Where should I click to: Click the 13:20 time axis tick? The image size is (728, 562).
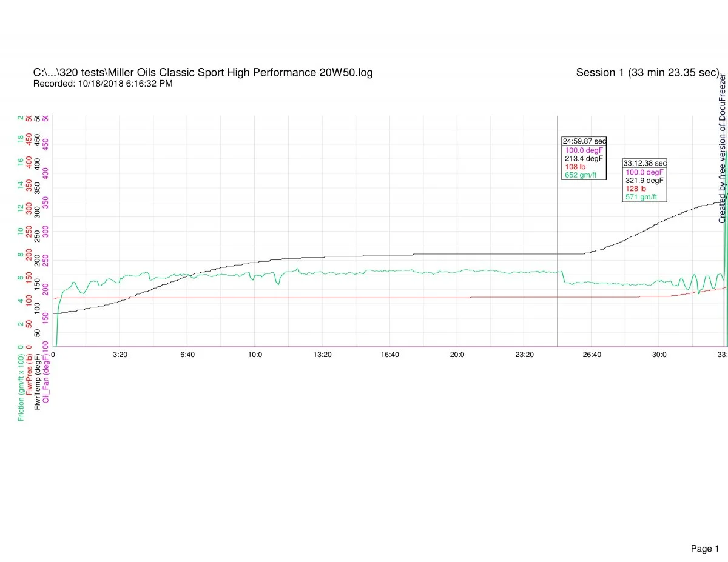[x=322, y=355]
